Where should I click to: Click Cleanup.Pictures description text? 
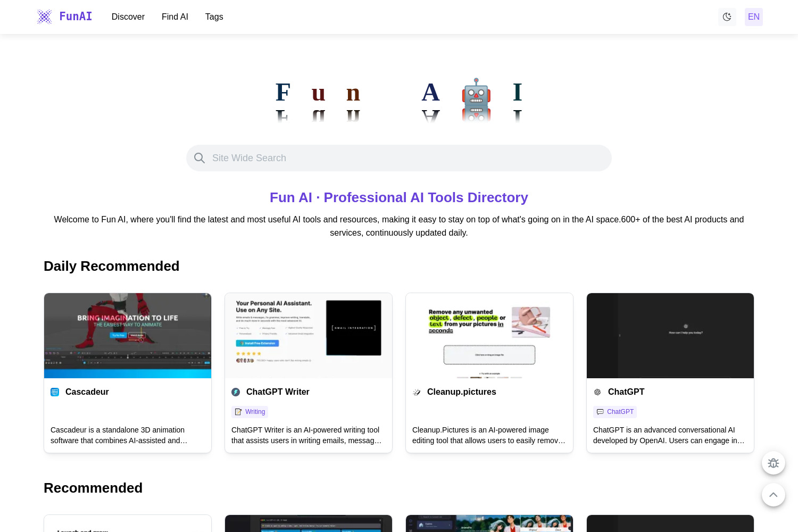pos(488,435)
